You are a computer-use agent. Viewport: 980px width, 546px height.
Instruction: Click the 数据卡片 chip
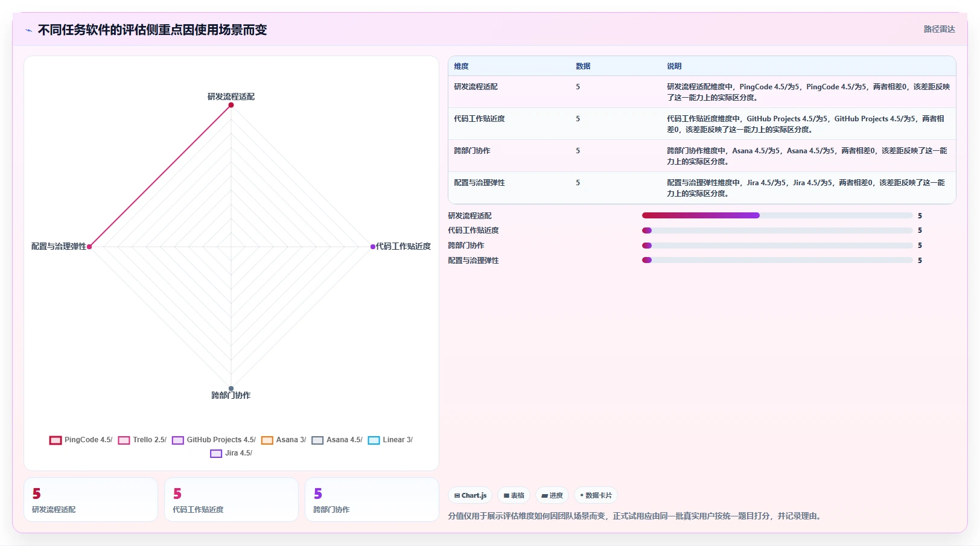596,495
